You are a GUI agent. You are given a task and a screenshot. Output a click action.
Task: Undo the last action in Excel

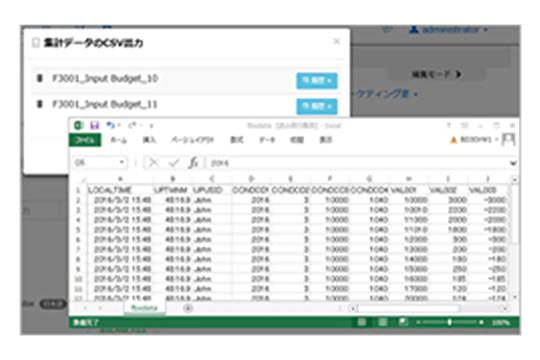(x=110, y=125)
